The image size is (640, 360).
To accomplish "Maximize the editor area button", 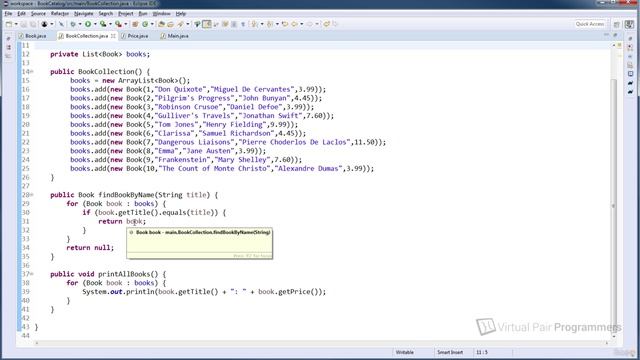I will 615,36.
